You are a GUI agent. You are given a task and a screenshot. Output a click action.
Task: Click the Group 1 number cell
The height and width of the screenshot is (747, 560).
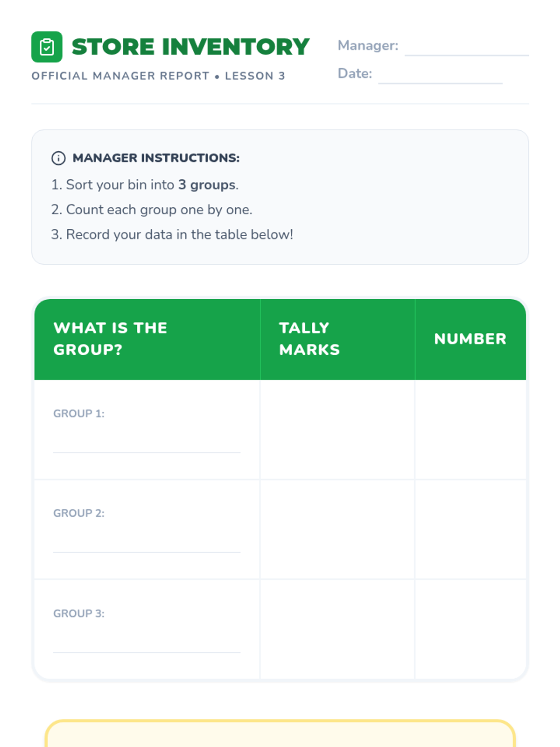click(x=470, y=430)
